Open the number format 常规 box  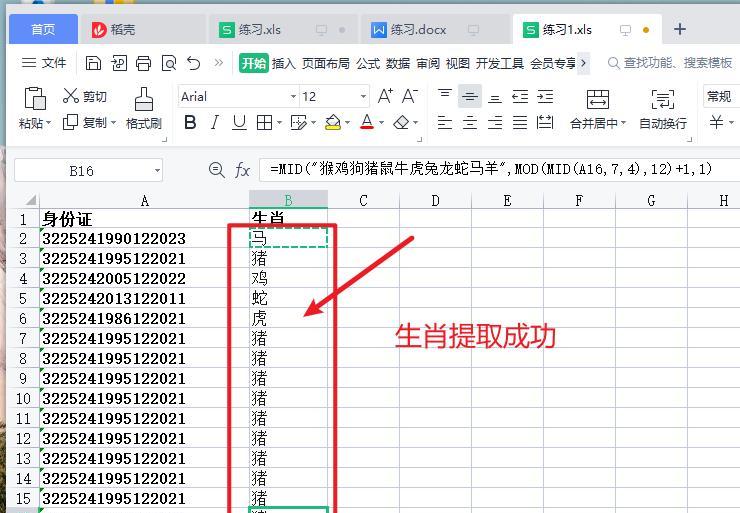pyautogui.click(x=721, y=97)
